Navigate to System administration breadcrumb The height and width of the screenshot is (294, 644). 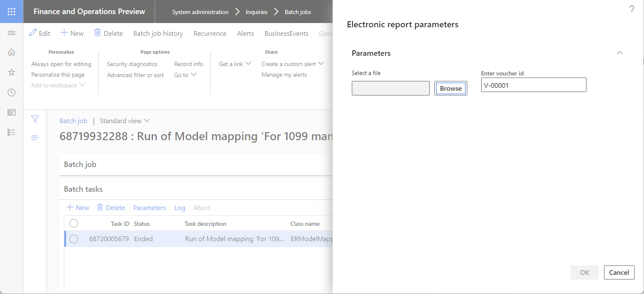[200, 12]
